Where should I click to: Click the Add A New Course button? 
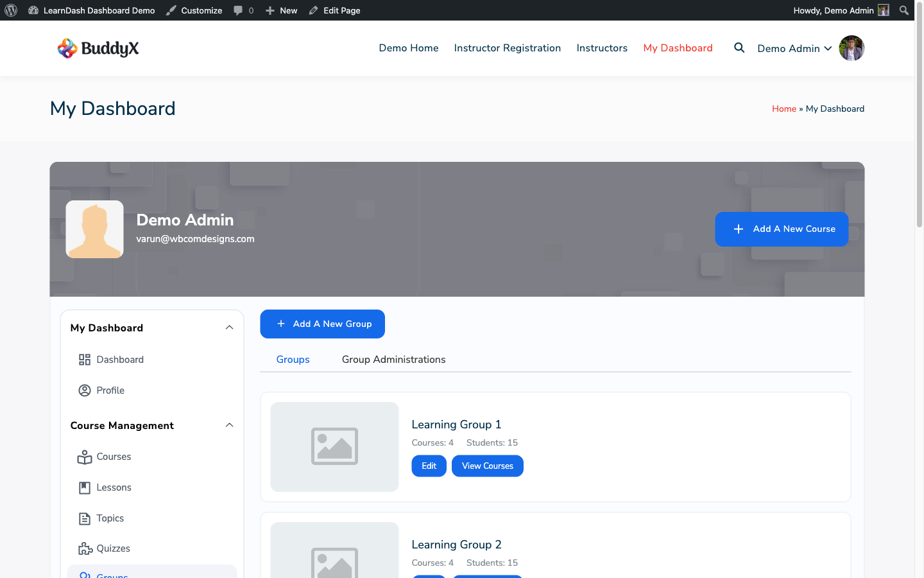click(782, 229)
